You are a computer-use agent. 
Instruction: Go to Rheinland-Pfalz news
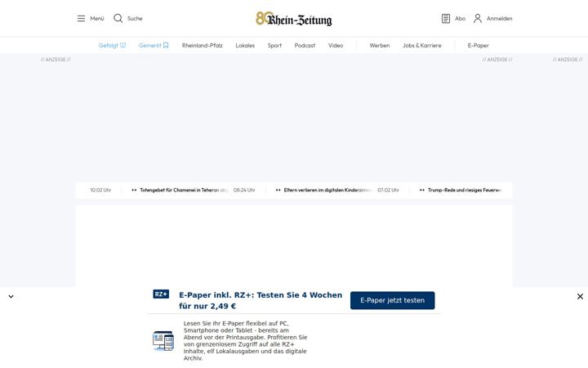pos(203,46)
